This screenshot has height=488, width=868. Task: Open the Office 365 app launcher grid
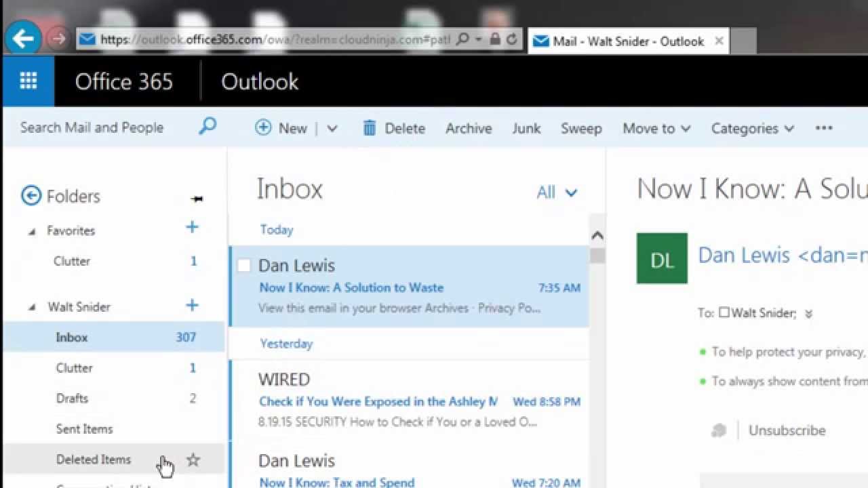tap(28, 81)
